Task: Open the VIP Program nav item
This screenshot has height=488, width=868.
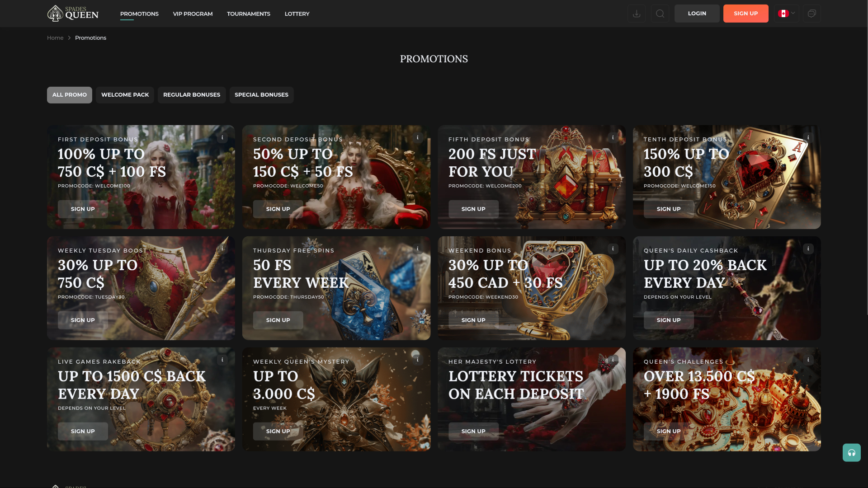Action: pyautogui.click(x=193, y=14)
